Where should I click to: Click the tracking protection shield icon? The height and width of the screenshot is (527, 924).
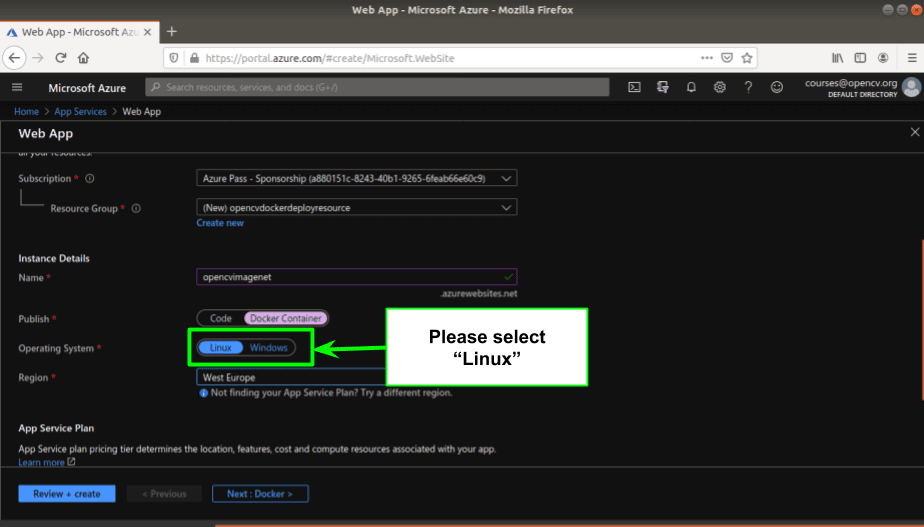coord(174,58)
